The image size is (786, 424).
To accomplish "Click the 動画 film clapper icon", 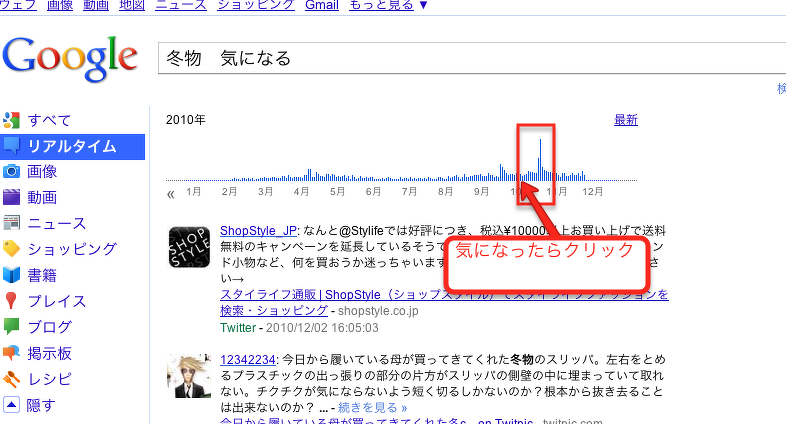I will pos(11,197).
